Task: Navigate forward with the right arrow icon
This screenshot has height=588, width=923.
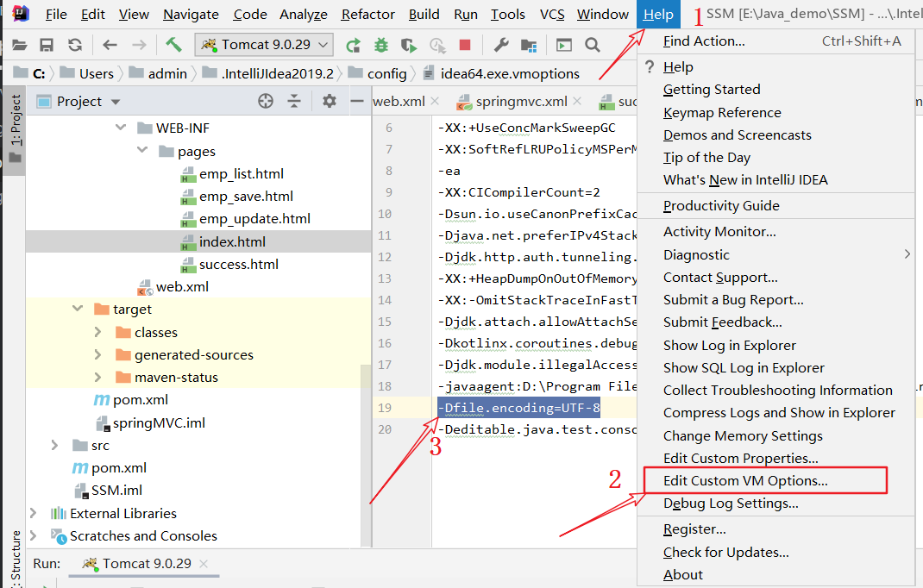Action: click(x=139, y=45)
